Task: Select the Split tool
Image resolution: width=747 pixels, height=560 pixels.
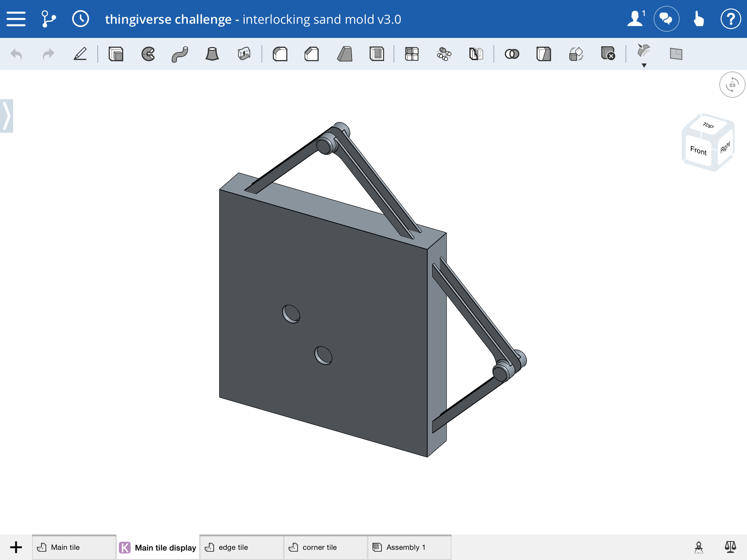Action: [543, 54]
